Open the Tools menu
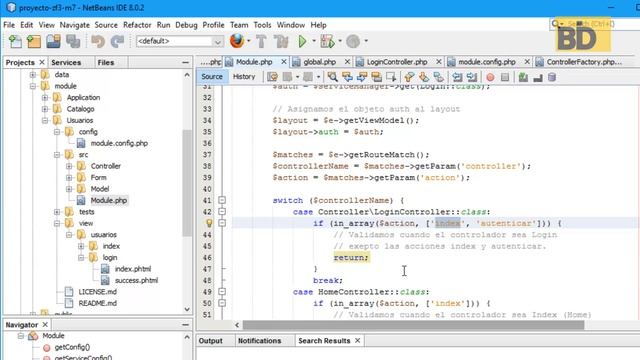 point(262,25)
